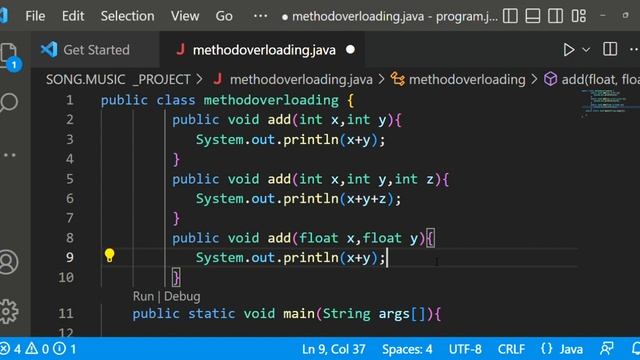Screen dimensions: 640x360
Task: Toggle bottom panel layout icon
Action: [x=533, y=16]
